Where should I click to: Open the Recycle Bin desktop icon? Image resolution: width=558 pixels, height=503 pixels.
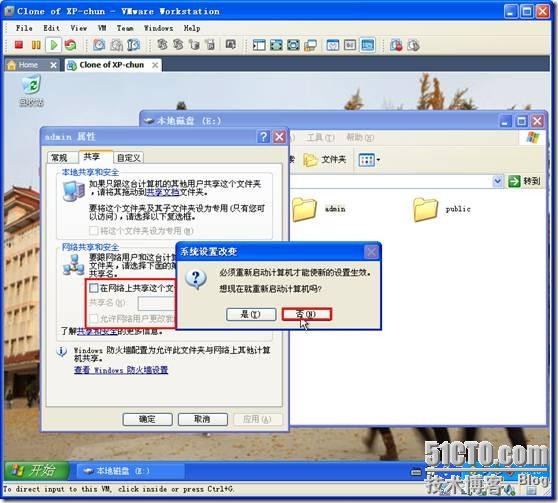click(x=31, y=90)
